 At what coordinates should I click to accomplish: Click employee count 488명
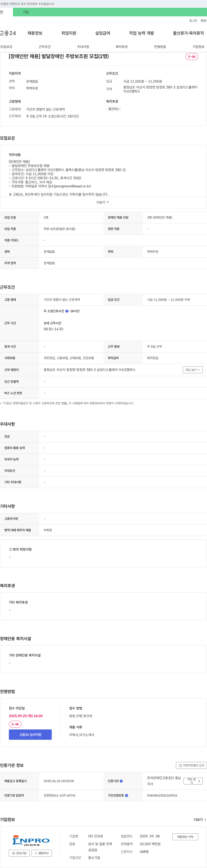144,852
